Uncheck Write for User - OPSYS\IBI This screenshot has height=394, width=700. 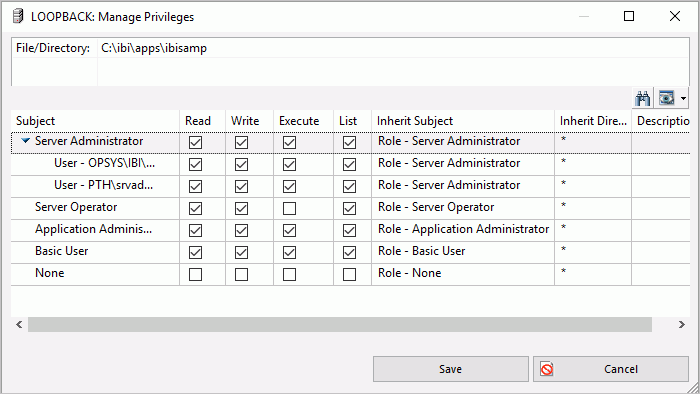pos(242,164)
